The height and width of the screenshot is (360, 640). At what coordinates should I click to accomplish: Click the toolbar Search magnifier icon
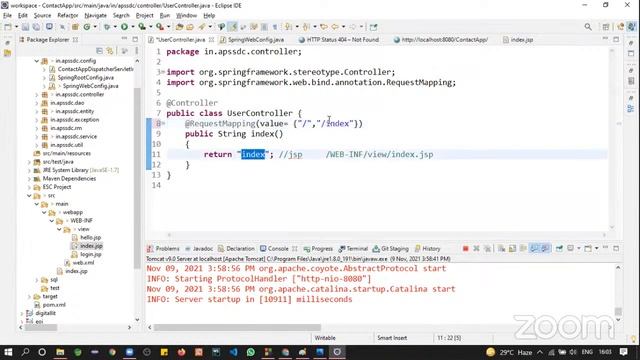click(x=588, y=27)
